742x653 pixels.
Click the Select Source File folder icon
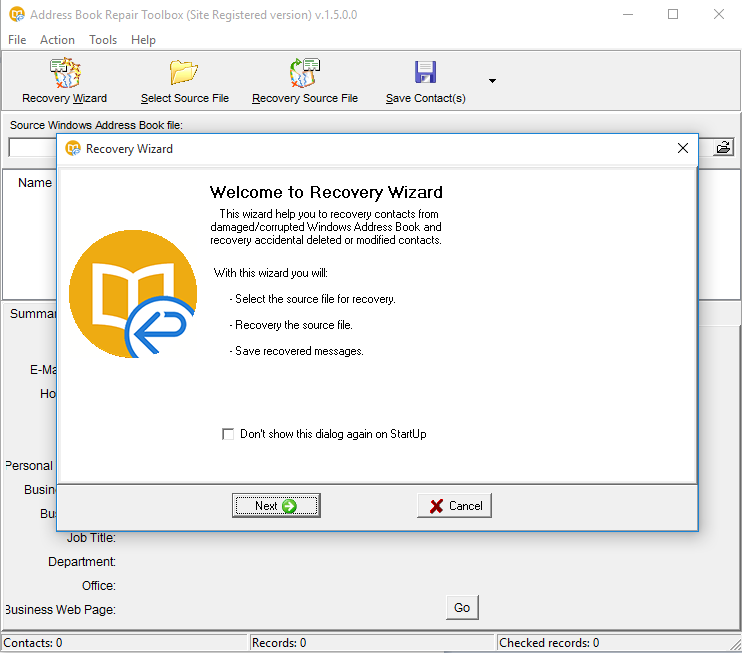pos(184,74)
